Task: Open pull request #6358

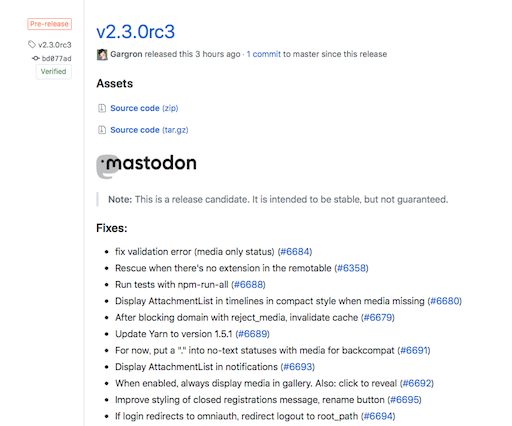Action: 351,268
